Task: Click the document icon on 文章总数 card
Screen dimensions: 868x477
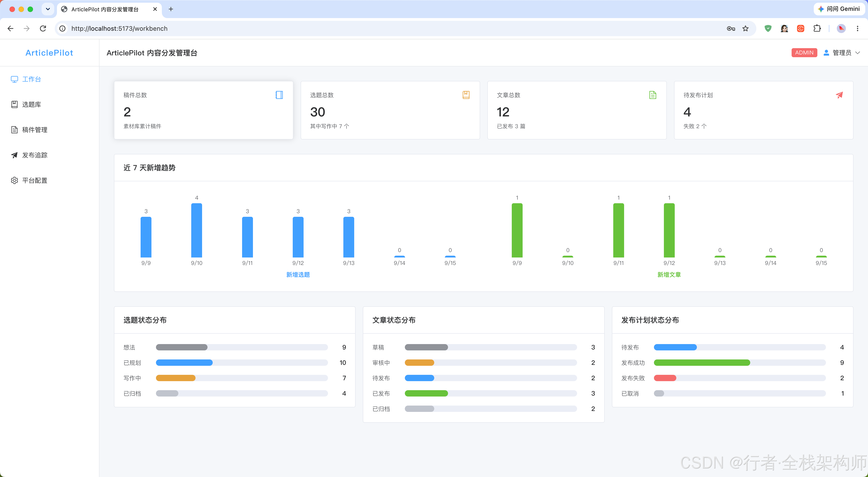Action: point(653,95)
